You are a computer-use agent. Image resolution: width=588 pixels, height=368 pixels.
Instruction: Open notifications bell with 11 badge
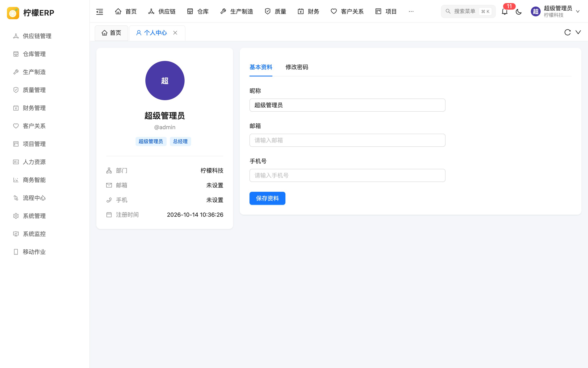point(505,11)
